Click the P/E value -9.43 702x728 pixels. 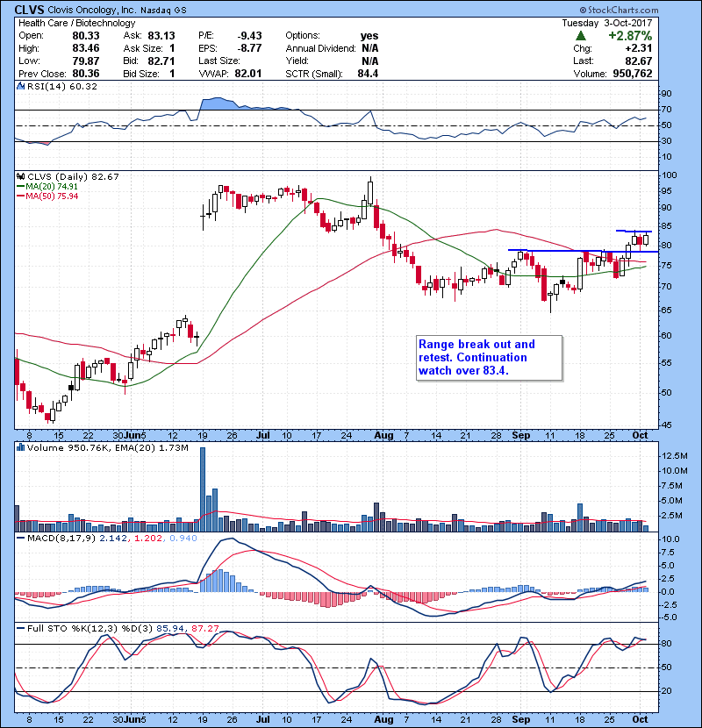click(x=249, y=36)
